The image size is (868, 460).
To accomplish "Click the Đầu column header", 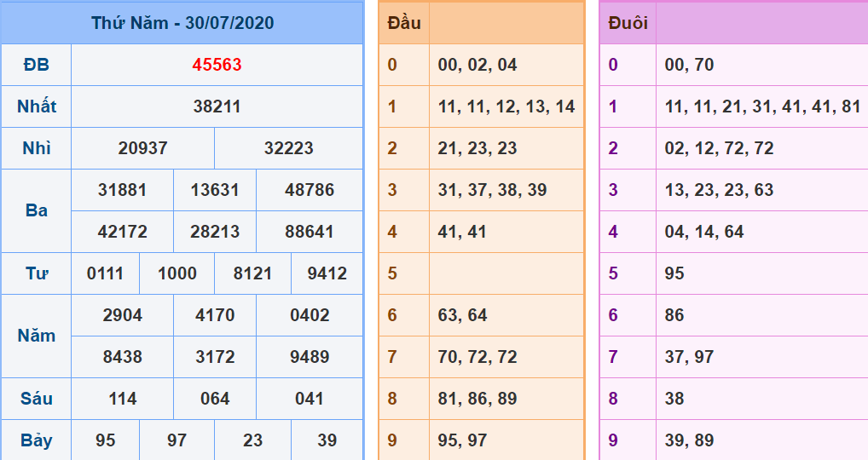I will pyautogui.click(x=403, y=23).
